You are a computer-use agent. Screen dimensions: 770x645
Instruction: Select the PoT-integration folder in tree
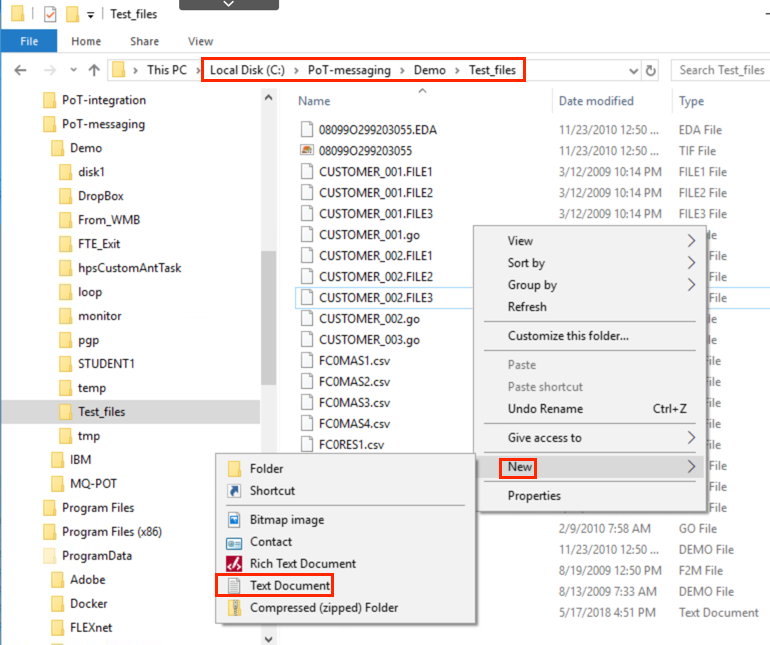[104, 100]
